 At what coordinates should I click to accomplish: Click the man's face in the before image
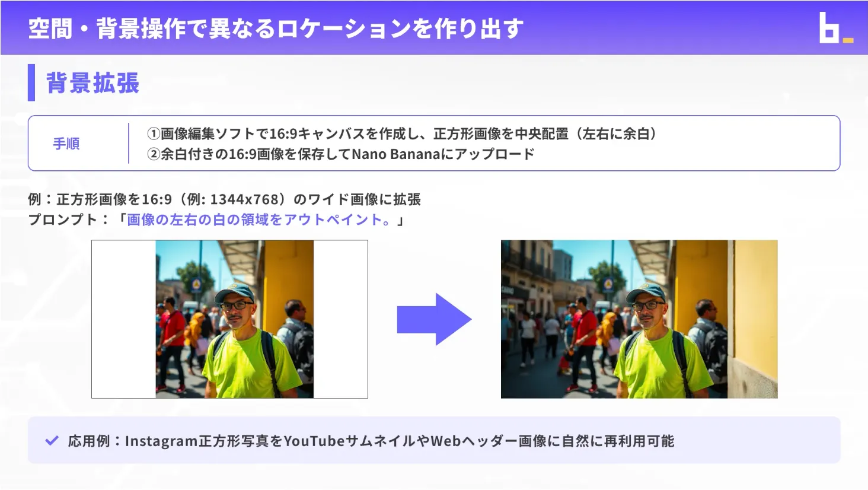236,311
